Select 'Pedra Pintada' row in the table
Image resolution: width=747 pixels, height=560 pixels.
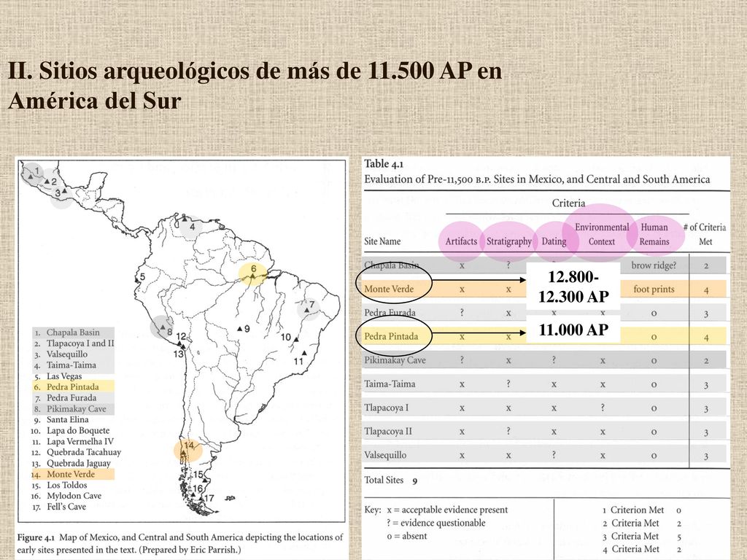click(544, 336)
